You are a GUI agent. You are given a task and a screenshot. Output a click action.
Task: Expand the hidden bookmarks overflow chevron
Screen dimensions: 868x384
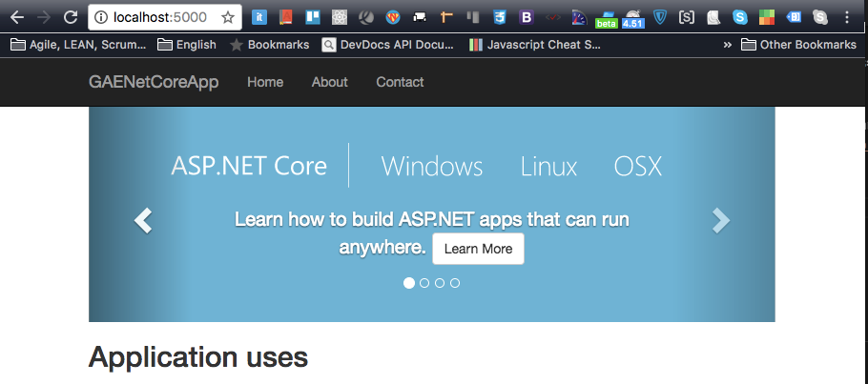click(728, 45)
